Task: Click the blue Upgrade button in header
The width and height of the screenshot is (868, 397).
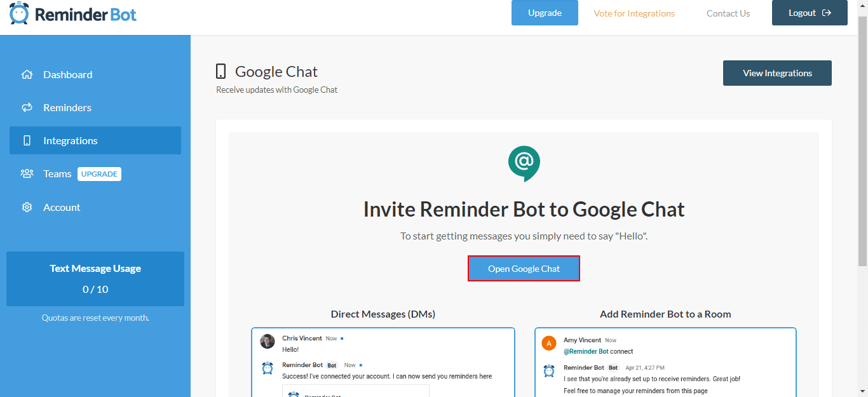Action: click(545, 13)
